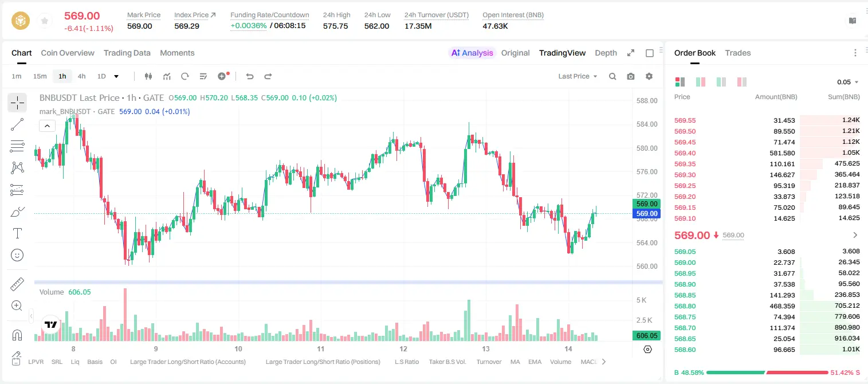Show only sell orders in order book
The height and width of the screenshot is (384, 868).
[x=741, y=82]
